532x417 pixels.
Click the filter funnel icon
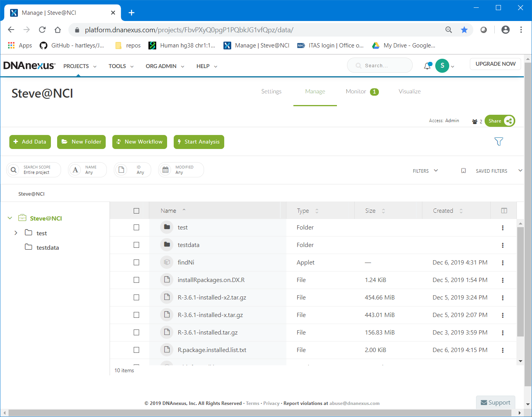[x=499, y=142]
